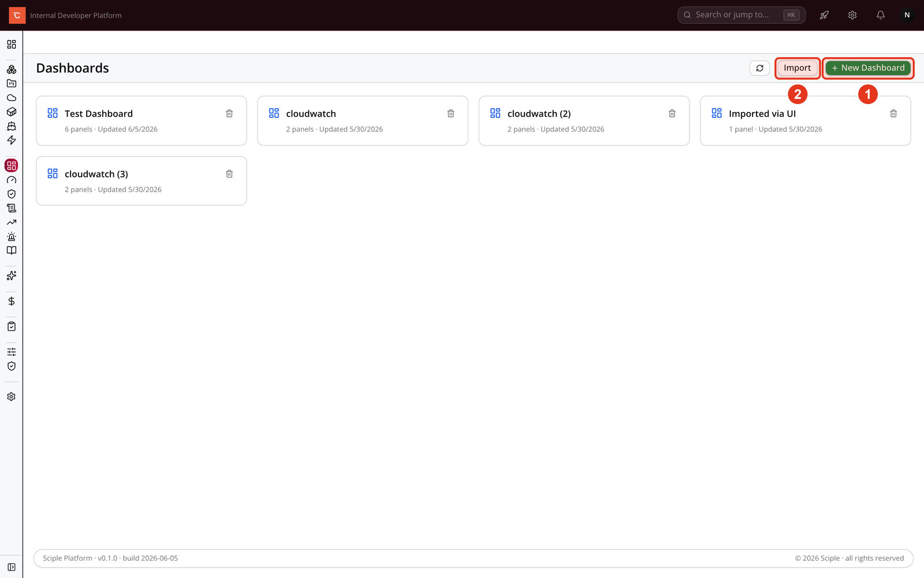Open the lightning bolt icon in sidebar

coord(12,140)
